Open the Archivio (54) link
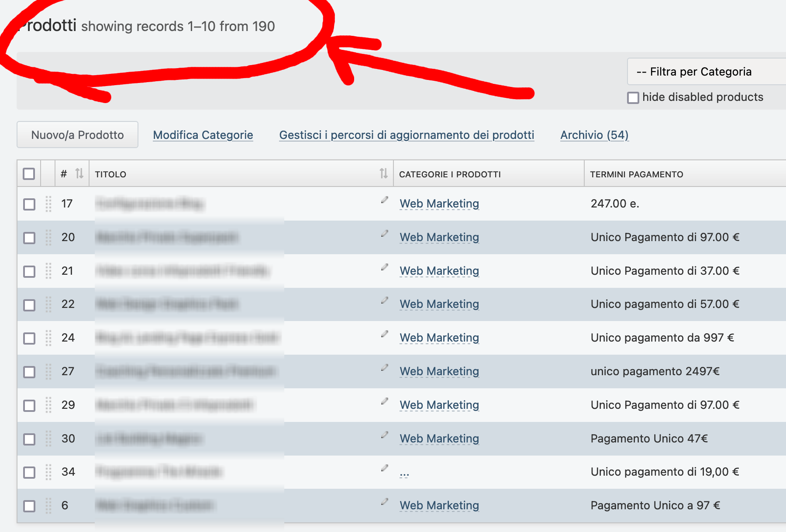Viewport: 786px width, 532px height. click(x=594, y=135)
